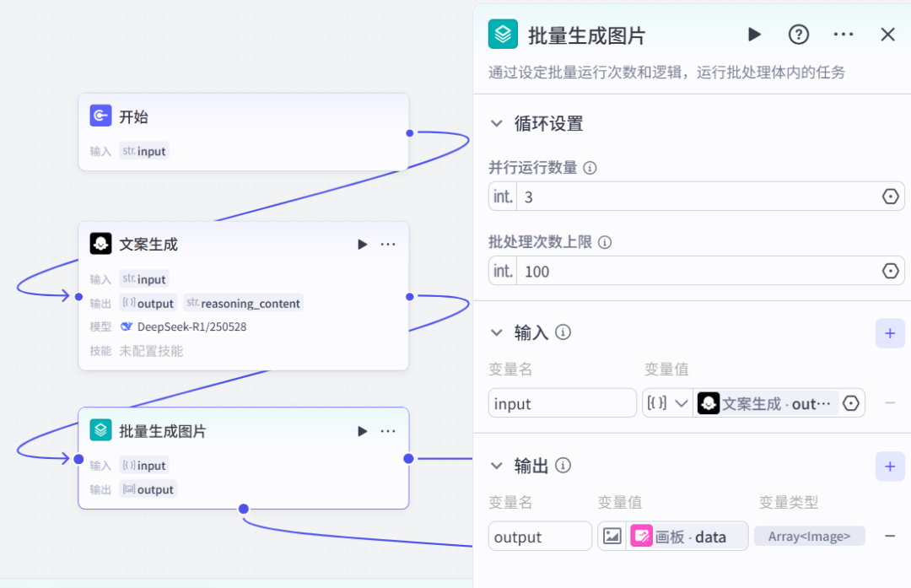Click str input tag in 文案生成 node
Viewport: 911px width, 588px height.
pyautogui.click(x=144, y=279)
